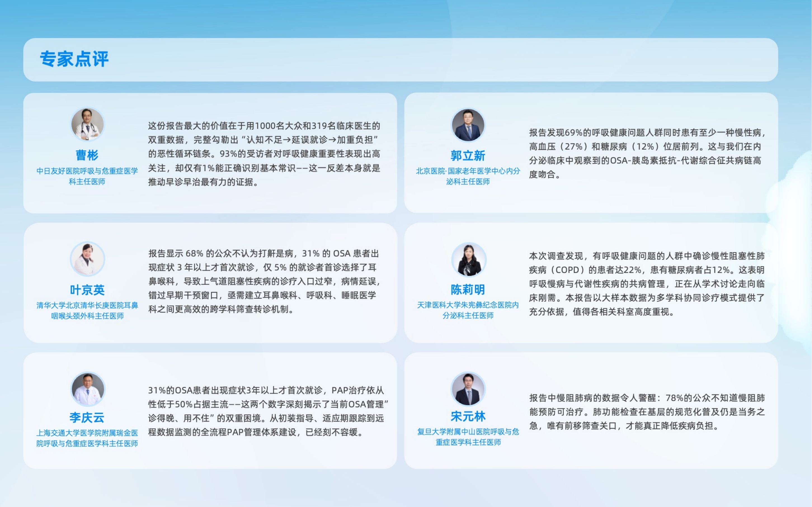Click Song Yuanlin's portrait photo
Viewport: 812px width, 507px height.
tap(468, 389)
